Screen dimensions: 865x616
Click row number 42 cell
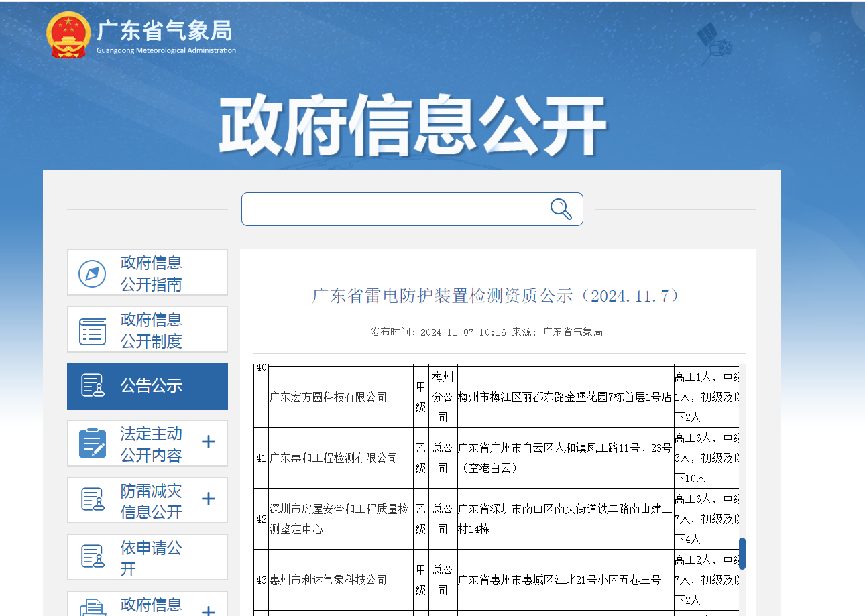point(262,519)
